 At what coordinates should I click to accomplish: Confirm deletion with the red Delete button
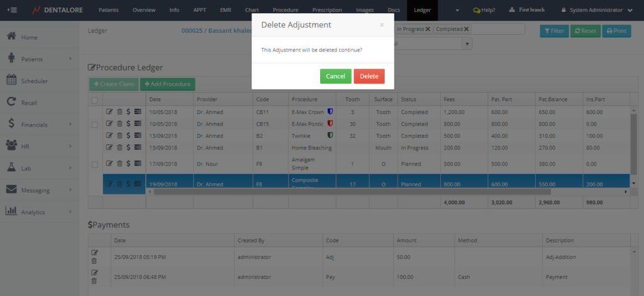click(369, 76)
